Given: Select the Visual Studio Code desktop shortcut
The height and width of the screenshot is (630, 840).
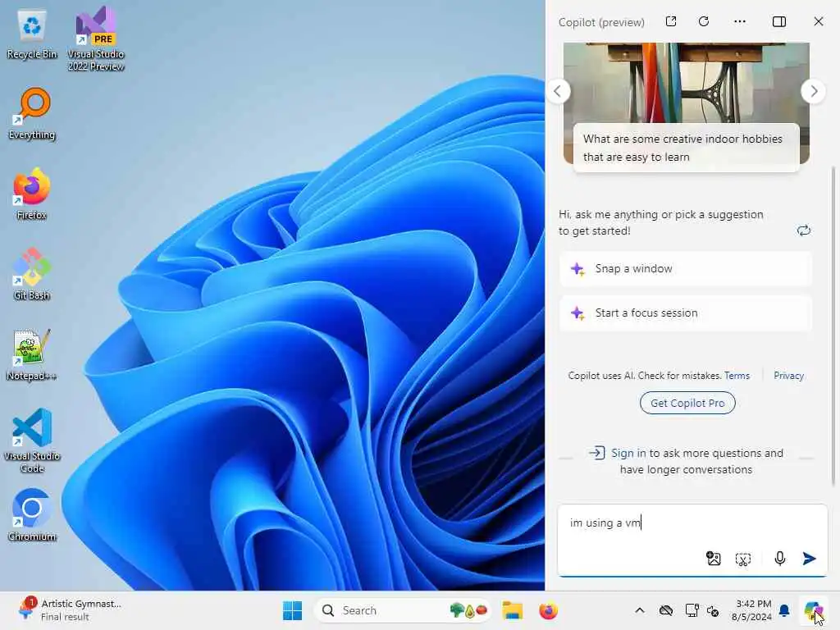Looking at the screenshot, I should (32, 441).
